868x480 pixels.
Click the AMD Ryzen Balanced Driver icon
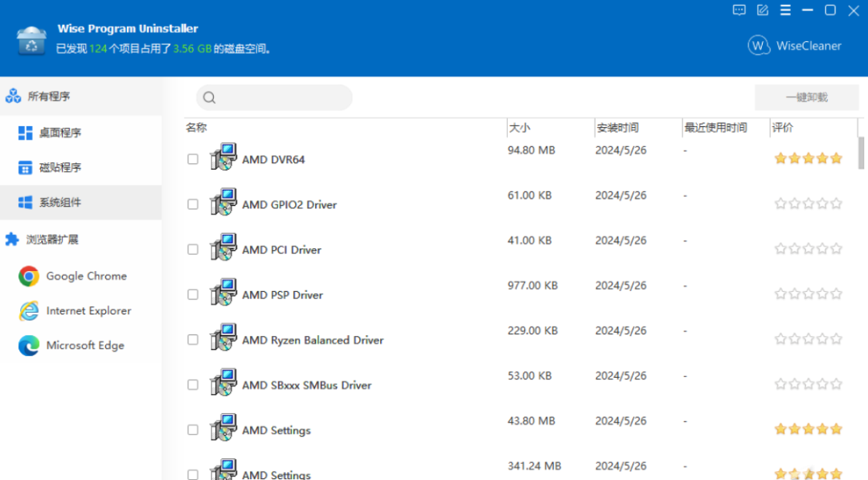point(223,337)
